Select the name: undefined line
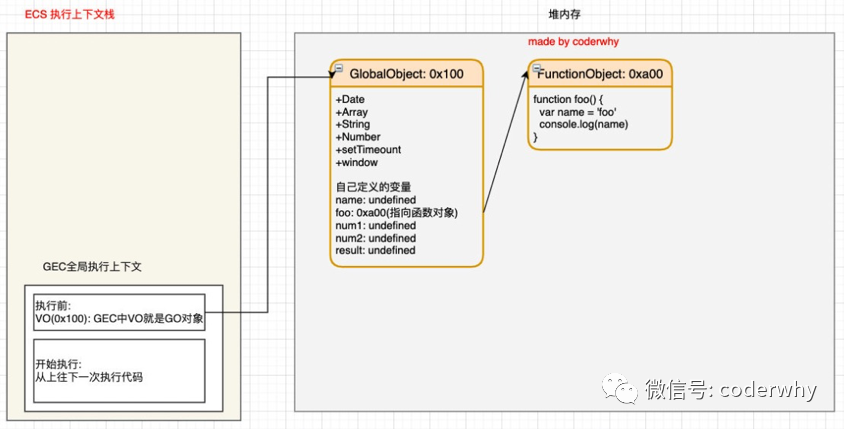The width and height of the screenshot is (844, 429). coord(375,200)
